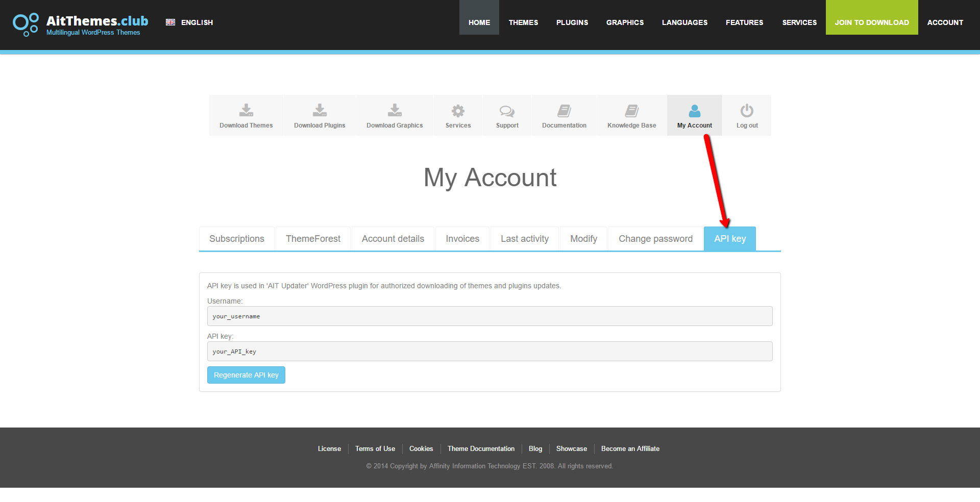Open Blog footer link

tap(535, 449)
